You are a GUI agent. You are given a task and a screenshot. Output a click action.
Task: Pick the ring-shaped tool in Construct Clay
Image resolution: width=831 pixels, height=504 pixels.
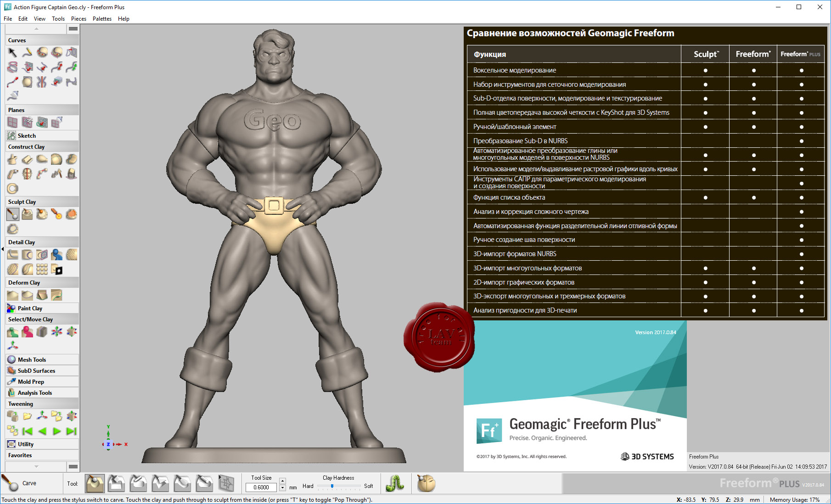(x=12, y=189)
